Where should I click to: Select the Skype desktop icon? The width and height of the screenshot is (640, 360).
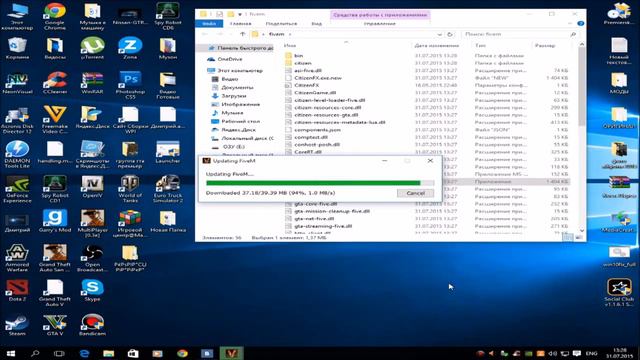coord(92,290)
